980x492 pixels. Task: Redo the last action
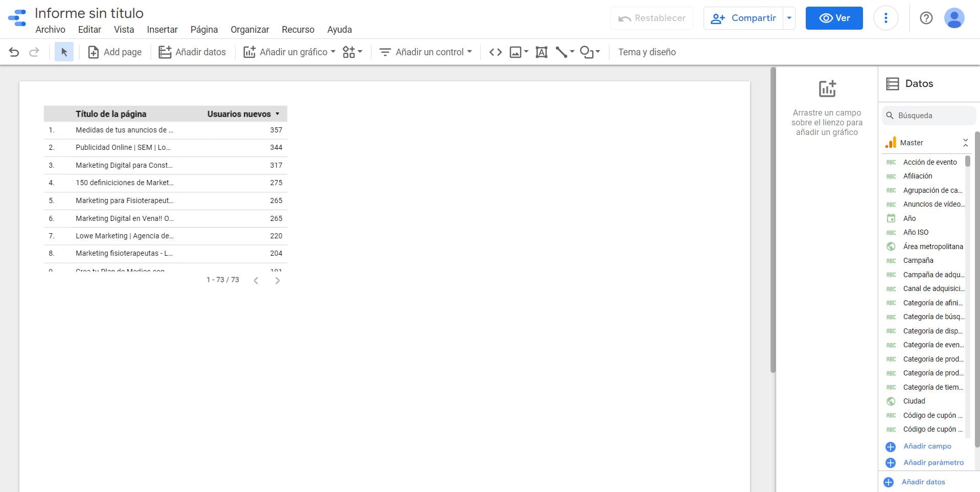tap(34, 52)
